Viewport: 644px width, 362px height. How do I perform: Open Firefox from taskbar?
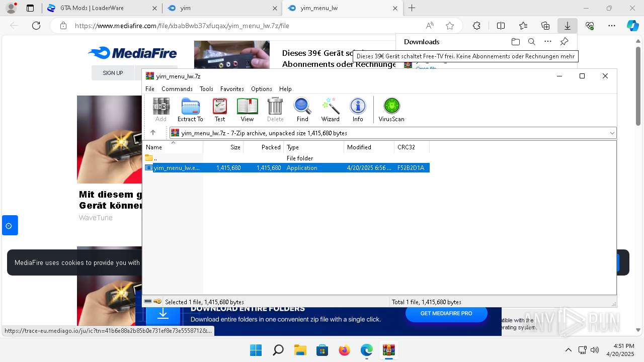tap(344, 350)
